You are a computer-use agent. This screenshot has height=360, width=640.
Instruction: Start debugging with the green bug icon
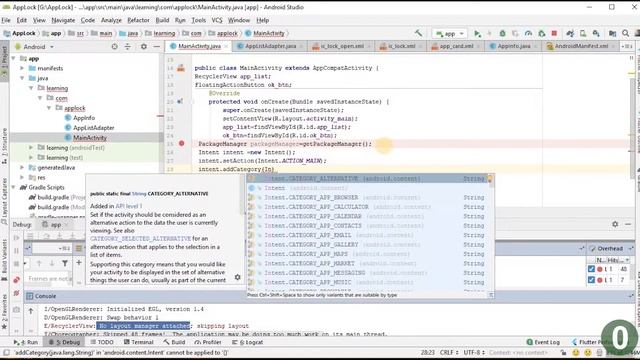[502, 33]
